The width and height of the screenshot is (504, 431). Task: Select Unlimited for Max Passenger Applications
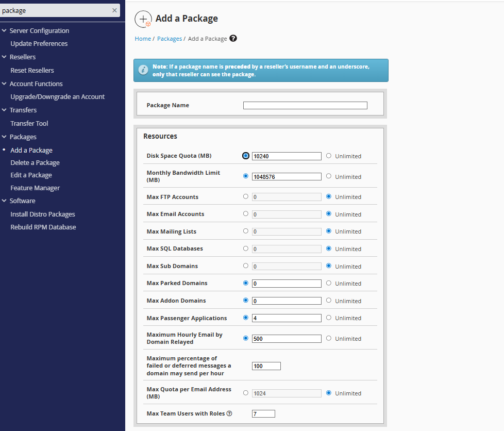329,318
